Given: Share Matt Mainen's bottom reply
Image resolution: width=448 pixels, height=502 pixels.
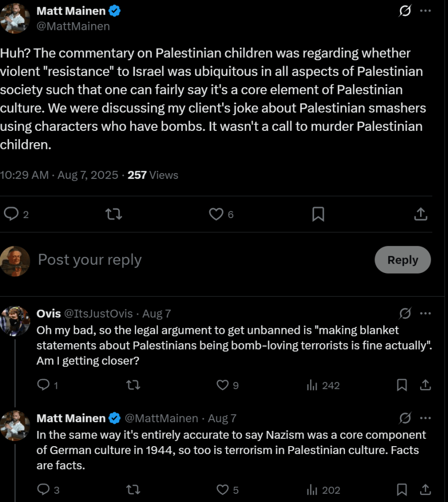Looking at the screenshot, I should [x=425, y=490].
